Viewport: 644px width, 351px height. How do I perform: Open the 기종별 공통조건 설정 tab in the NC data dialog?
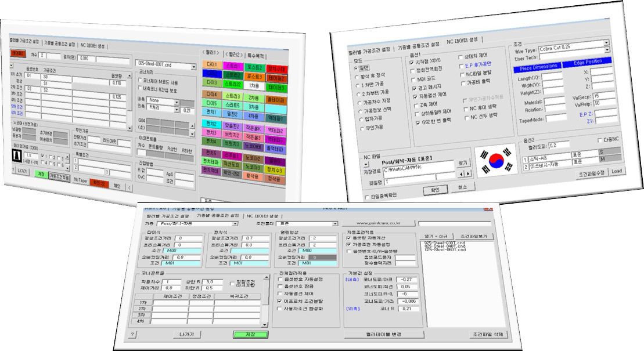click(419, 46)
